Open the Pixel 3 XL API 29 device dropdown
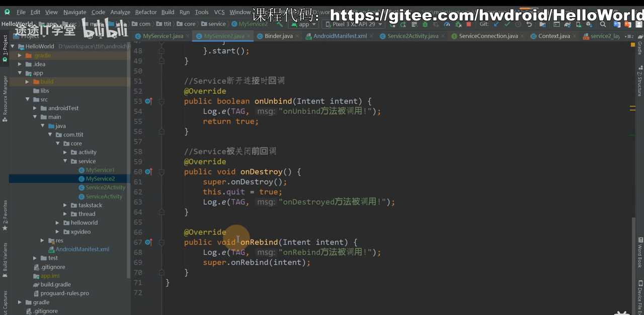 [354, 24]
